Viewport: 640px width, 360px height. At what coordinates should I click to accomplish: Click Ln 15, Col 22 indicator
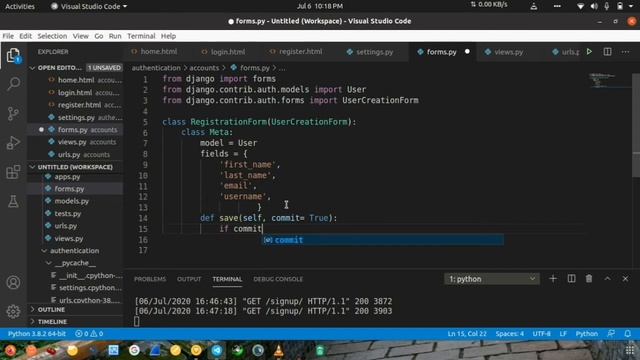point(467,333)
